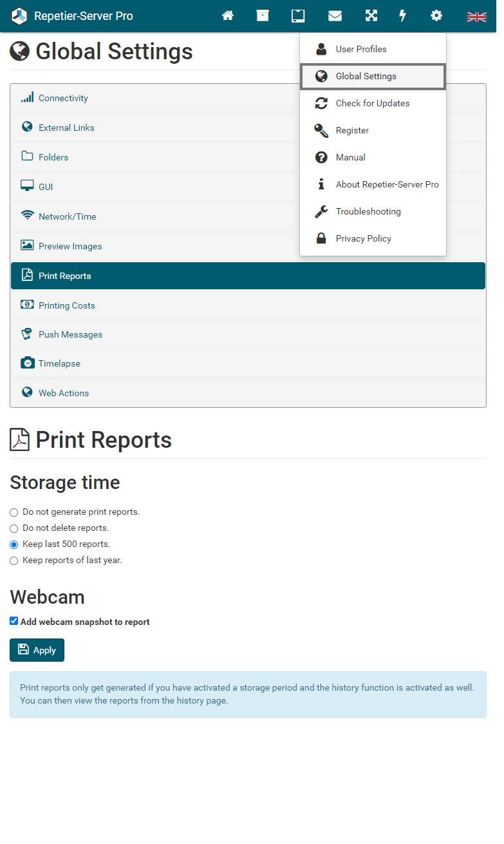504x844 pixels.
Task: Close the settings gear dropdown menu
Action: (436, 16)
